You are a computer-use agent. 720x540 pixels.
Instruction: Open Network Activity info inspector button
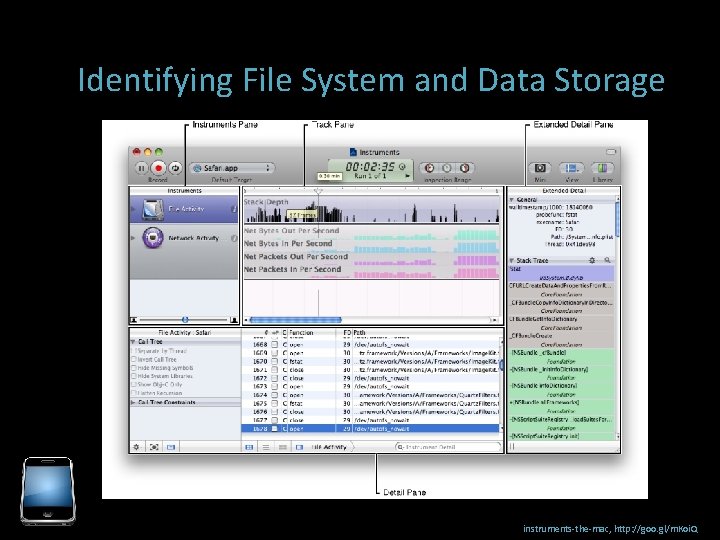[234, 238]
